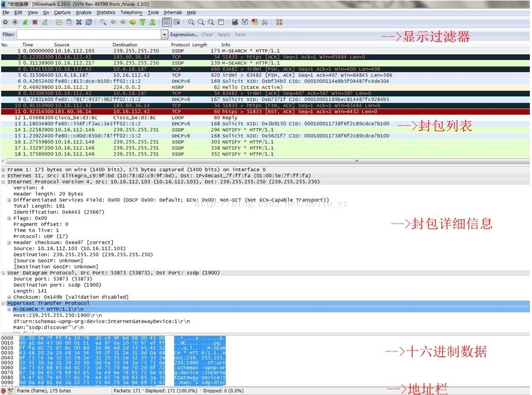Image resolution: width=532 pixels, height=395 pixels.
Task: Toggle auto scroll during live capture
Action: point(177,22)
